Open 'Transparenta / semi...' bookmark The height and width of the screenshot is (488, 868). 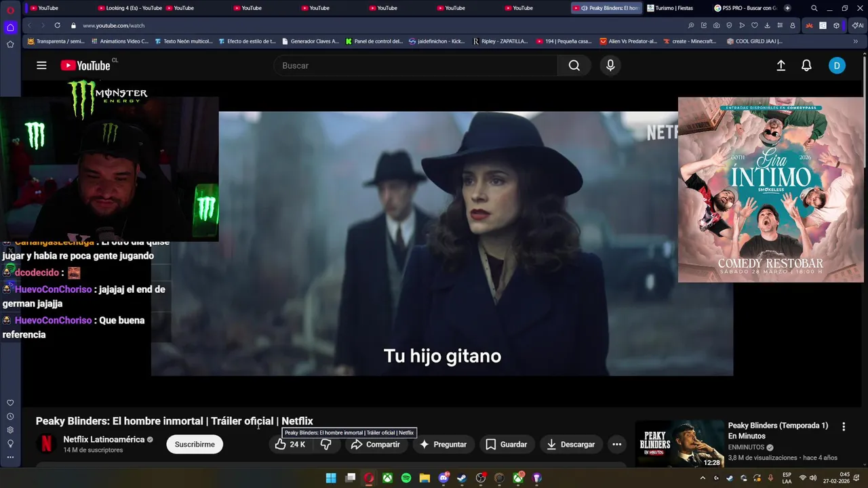(56, 41)
